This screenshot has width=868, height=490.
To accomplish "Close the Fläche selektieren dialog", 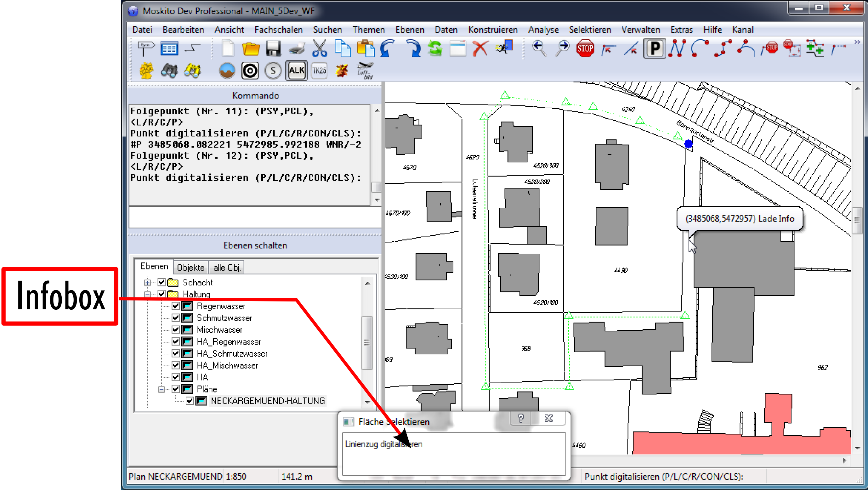I will click(548, 418).
